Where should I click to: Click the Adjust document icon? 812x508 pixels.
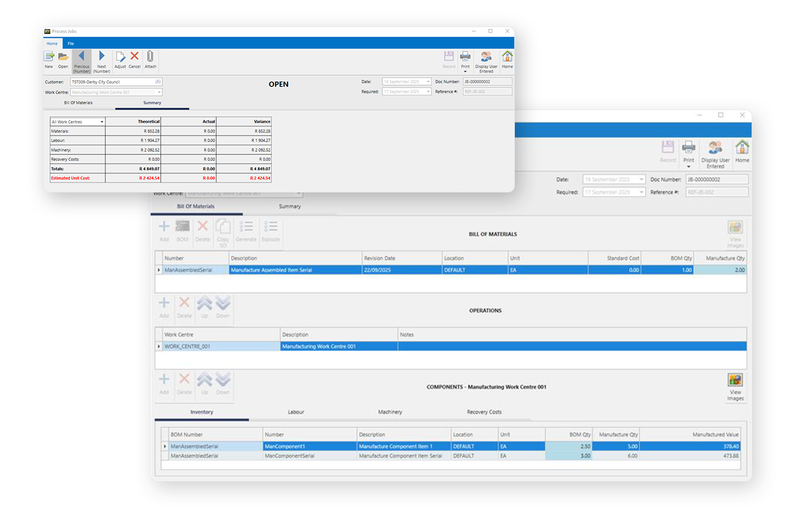[120, 57]
